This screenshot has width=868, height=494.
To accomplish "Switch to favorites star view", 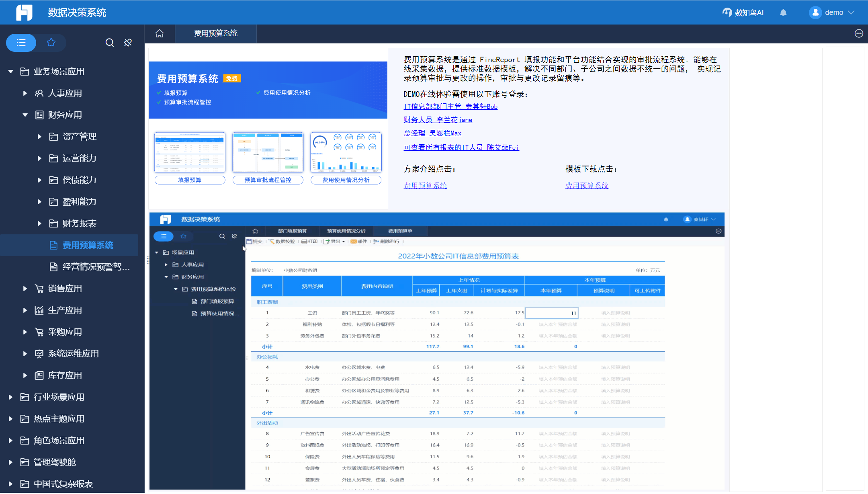I will coord(51,43).
